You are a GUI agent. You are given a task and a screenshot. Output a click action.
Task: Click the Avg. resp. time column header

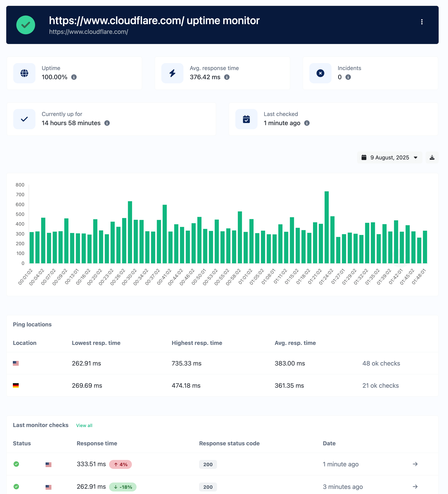(295, 343)
